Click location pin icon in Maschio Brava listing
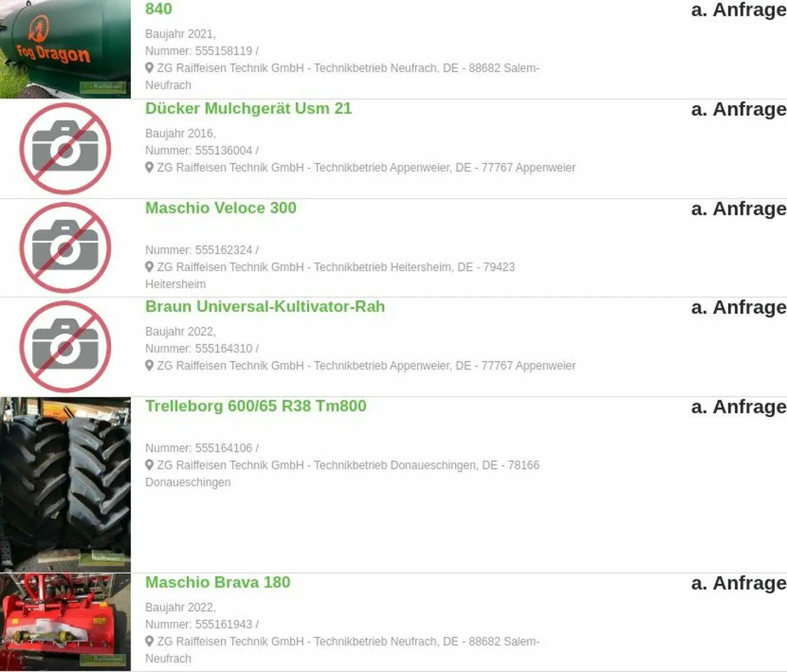The width and height of the screenshot is (787, 672). coord(149,641)
